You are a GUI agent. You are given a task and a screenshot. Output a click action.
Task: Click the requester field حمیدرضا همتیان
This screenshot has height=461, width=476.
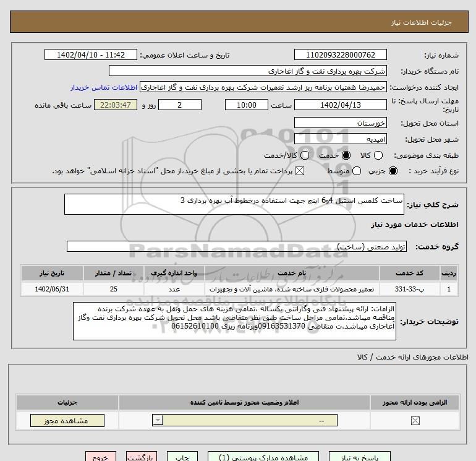pyautogui.click(x=263, y=87)
